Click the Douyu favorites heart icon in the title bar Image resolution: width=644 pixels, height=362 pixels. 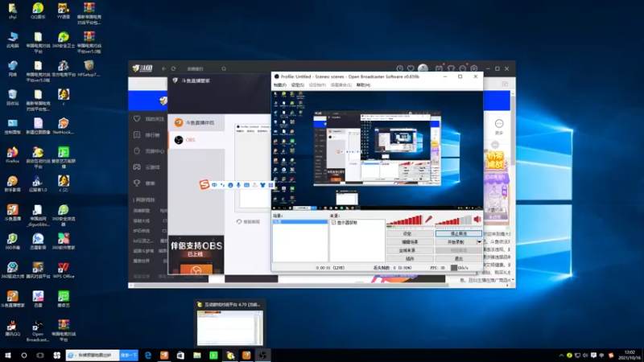tap(411, 68)
